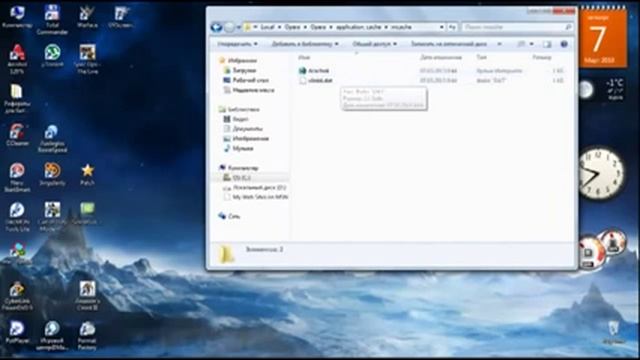The height and width of the screenshot is (360, 640).
Task: Open Недавние места in navigation pane
Action: pos(249,90)
